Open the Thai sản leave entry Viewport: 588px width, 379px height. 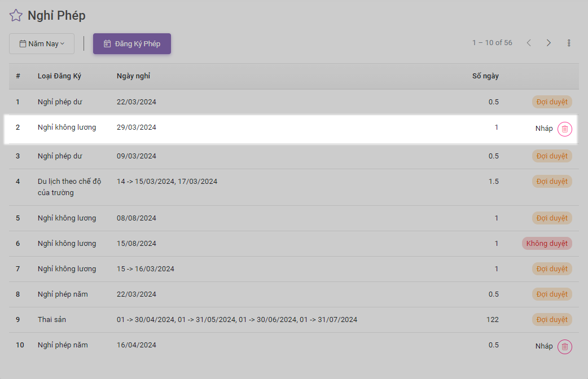pos(52,320)
